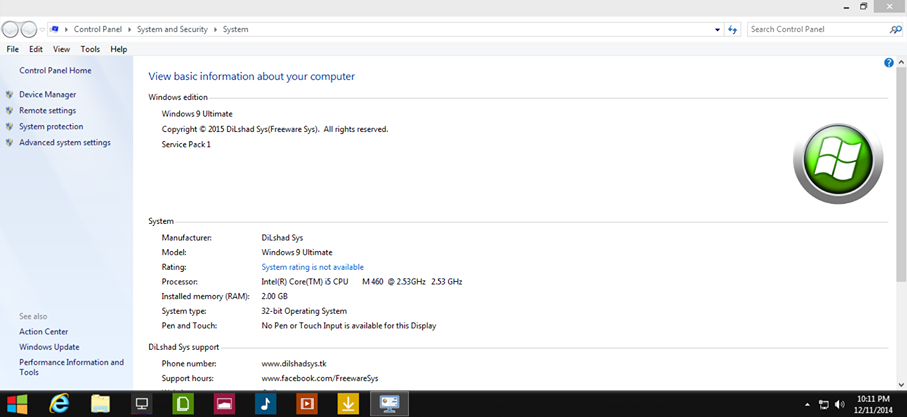Select Control Panel in the breadcrumb
The width and height of the screenshot is (907, 417).
coord(98,29)
